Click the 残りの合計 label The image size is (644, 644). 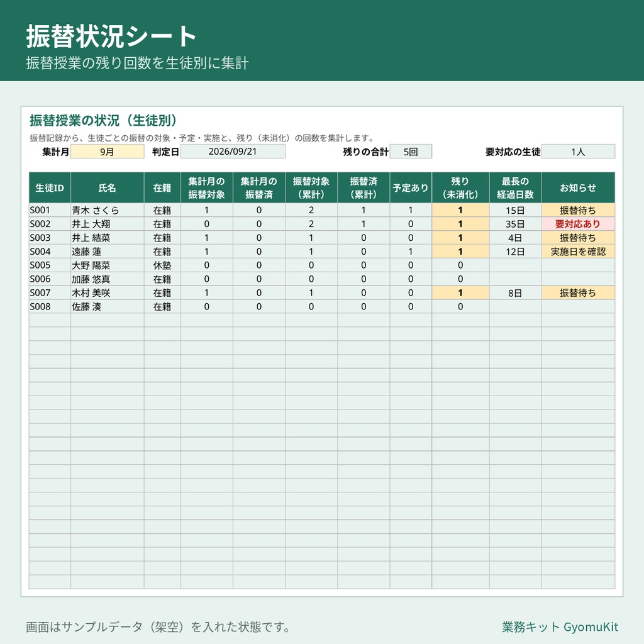tap(365, 152)
